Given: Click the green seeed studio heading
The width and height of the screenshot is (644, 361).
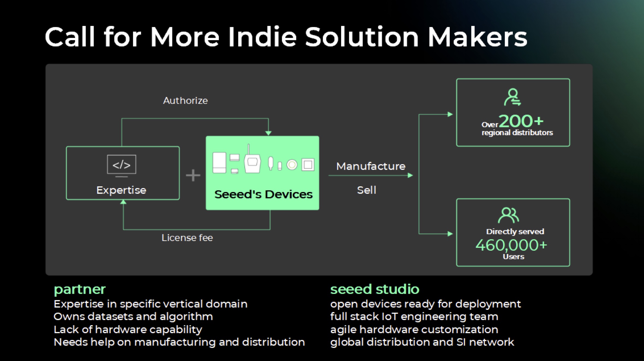Looking at the screenshot, I should [x=374, y=289].
